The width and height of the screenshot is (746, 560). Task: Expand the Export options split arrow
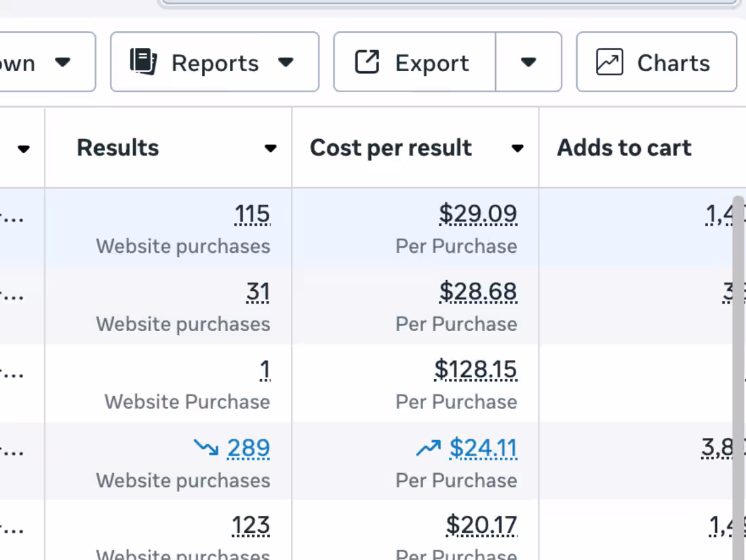(528, 62)
